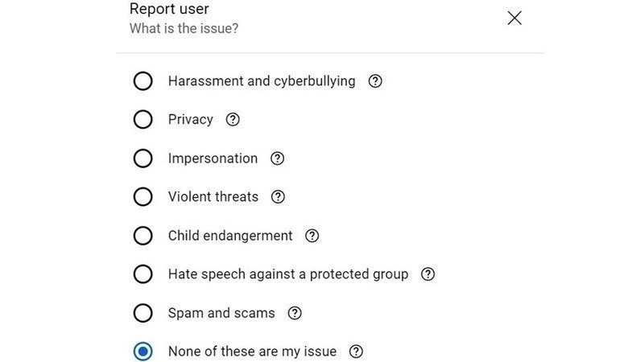Close the Report user dialog
The width and height of the screenshot is (644, 362).
tap(514, 18)
